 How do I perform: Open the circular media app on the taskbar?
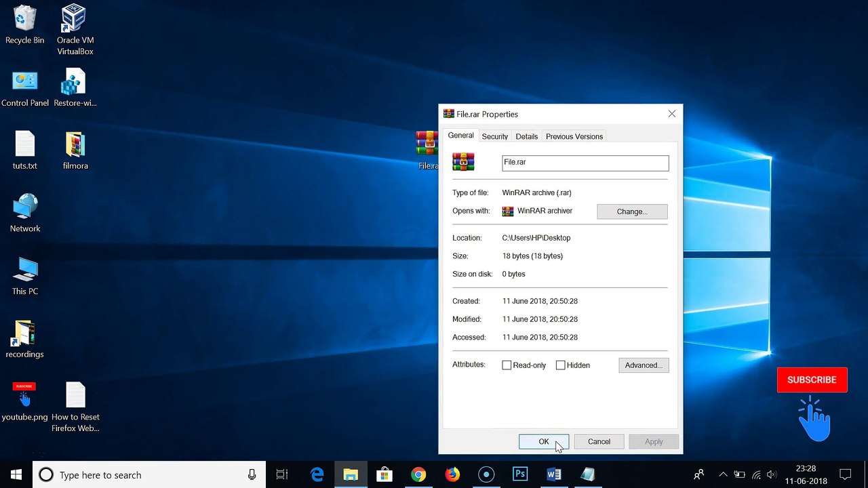[x=486, y=474]
